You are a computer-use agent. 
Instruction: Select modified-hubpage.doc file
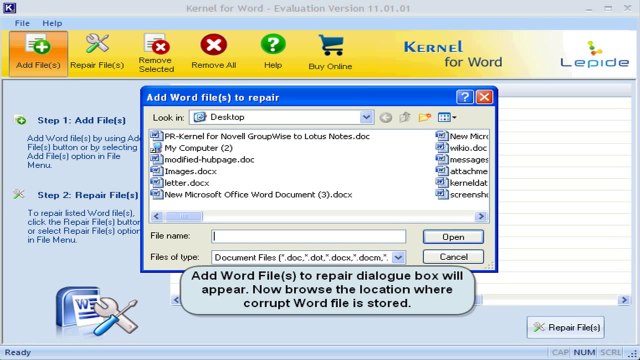202,160
